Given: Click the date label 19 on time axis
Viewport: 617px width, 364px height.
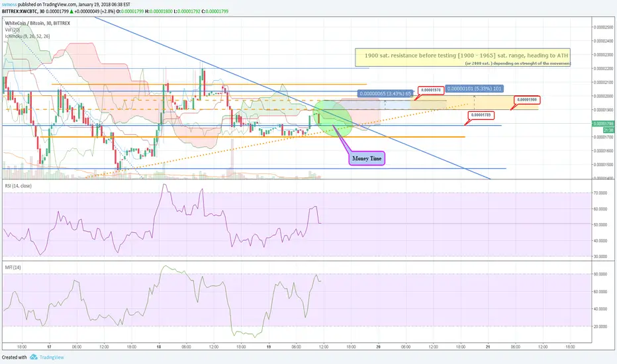Looking at the screenshot, I should tap(269, 347).
